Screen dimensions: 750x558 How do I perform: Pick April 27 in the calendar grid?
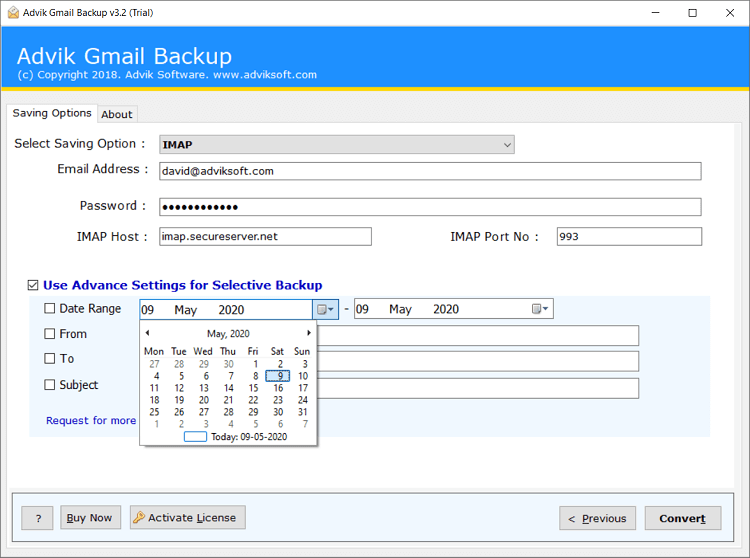pos(154,364)
